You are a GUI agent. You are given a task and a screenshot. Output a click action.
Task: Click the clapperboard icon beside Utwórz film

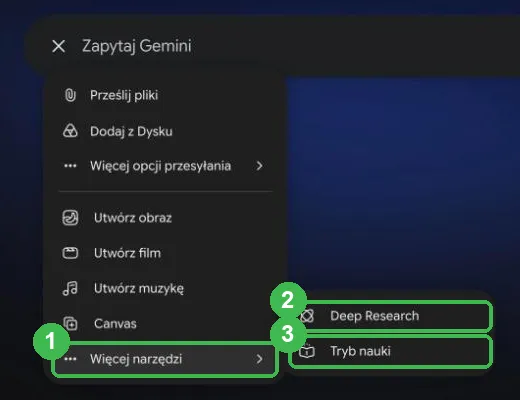pyautogui.click(x=70, y=253)
